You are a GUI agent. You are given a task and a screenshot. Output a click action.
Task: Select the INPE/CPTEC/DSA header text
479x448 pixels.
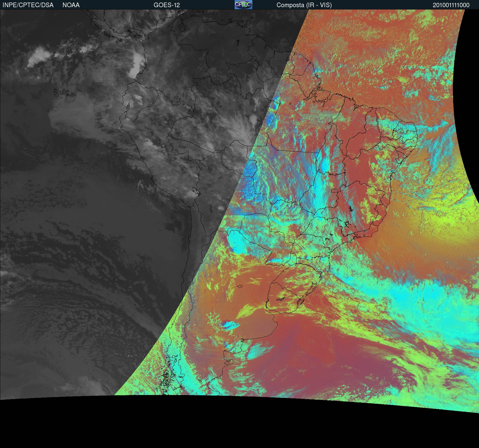[x=28, y=5]
